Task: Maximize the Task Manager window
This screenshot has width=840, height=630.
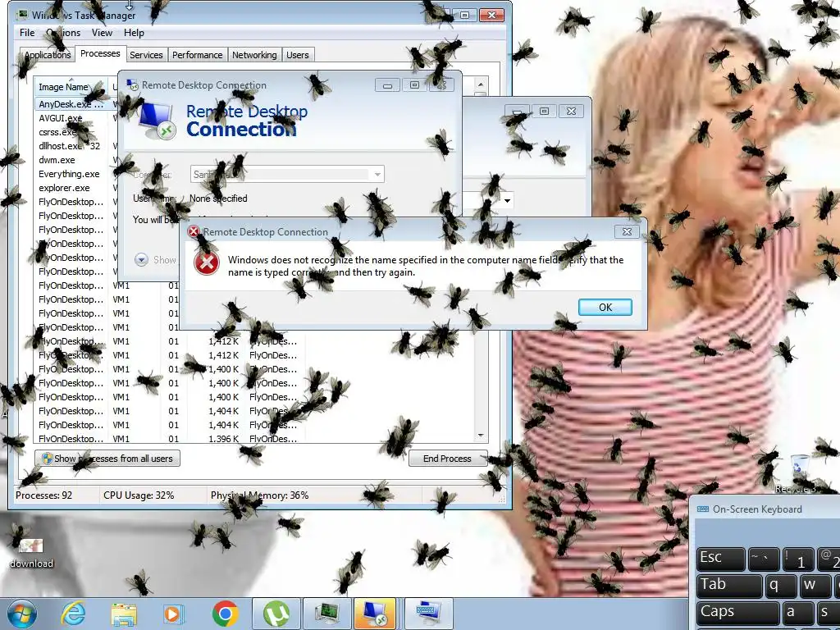Action: coord(465,15)
